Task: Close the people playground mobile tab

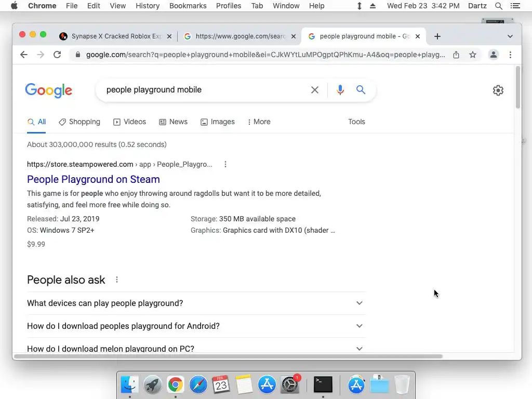Action: click(x=418, y=36)
